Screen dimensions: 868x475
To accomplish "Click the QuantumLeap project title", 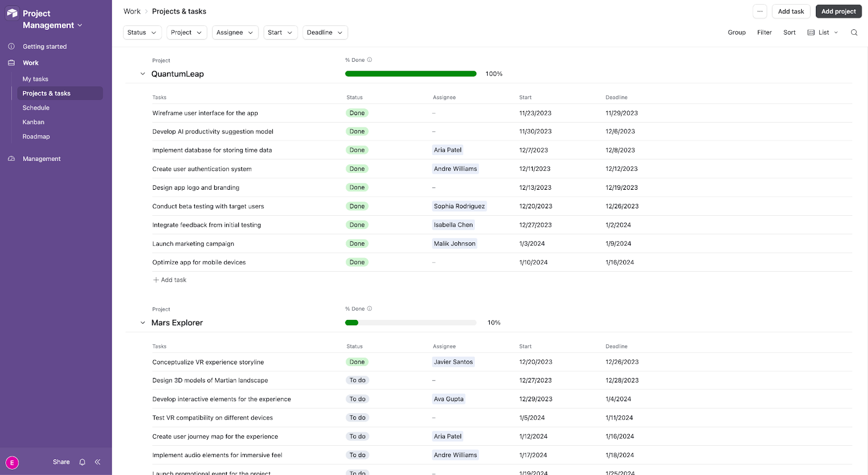I will pyautogui.click(x=177, y=74).
